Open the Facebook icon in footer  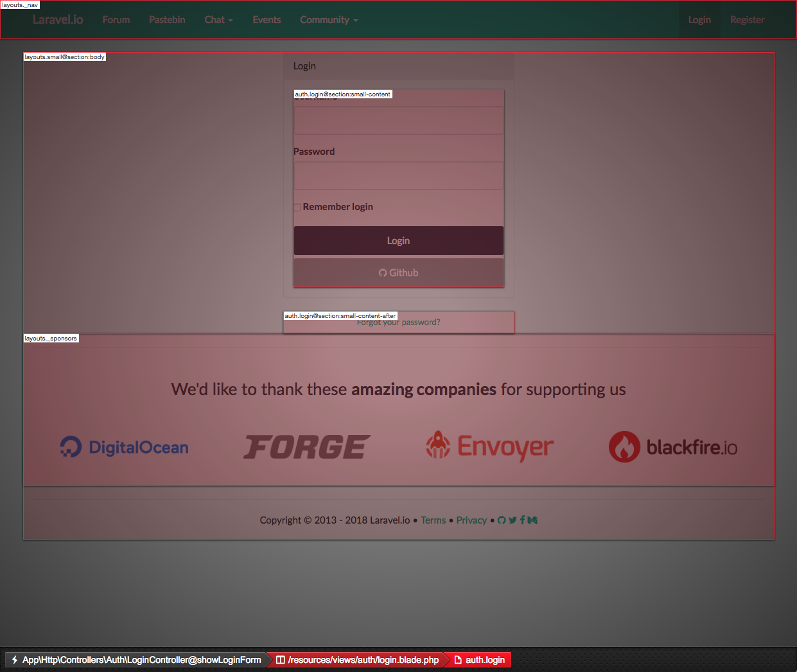(522, 520)
